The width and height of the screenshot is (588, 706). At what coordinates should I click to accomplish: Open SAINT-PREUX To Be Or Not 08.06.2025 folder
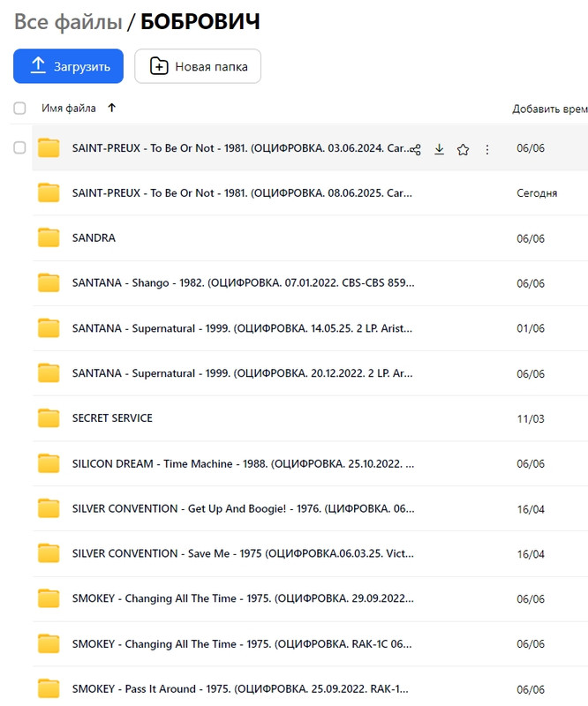click(242, 193)
